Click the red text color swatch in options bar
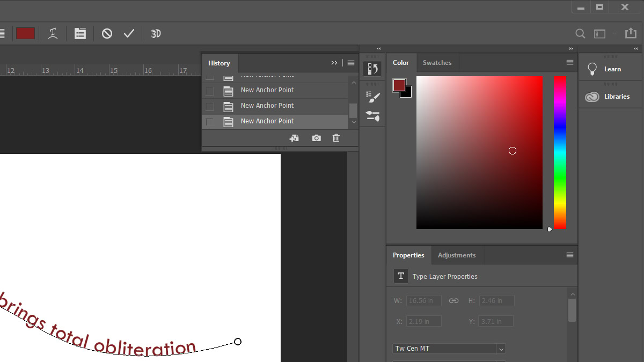This screenshot has width=644, height=362. (x=25, y=33)
